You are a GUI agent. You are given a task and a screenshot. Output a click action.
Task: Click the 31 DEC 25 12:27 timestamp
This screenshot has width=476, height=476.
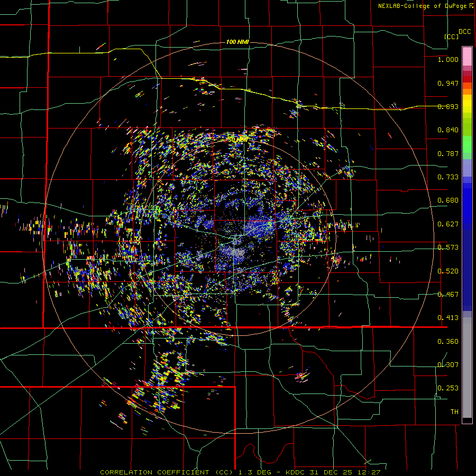(345, 472)
